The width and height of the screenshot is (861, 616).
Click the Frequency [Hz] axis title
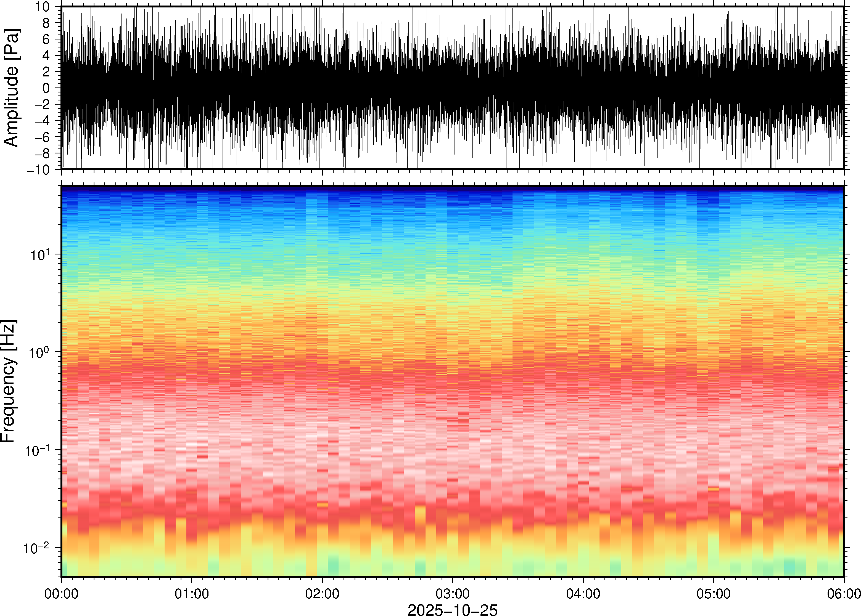point(8,381)
